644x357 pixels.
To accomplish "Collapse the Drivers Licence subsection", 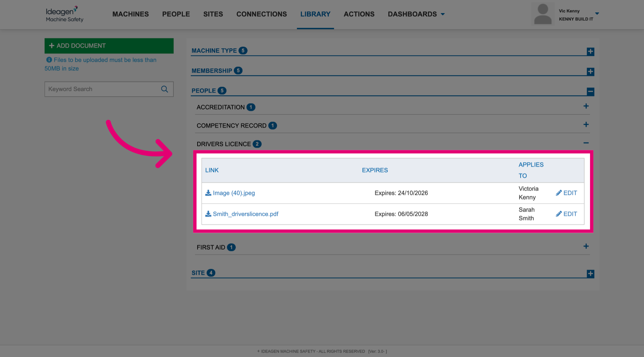I will click(586, 143).
